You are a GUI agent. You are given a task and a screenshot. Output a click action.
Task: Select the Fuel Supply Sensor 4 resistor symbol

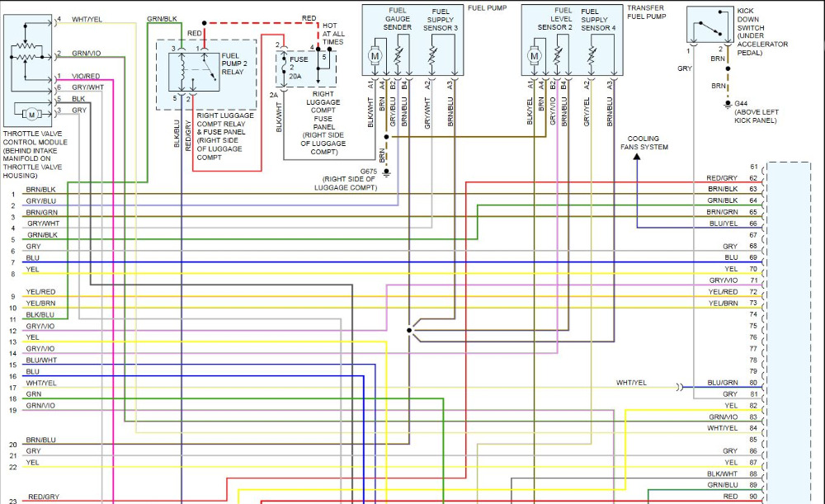click(592, 56)
